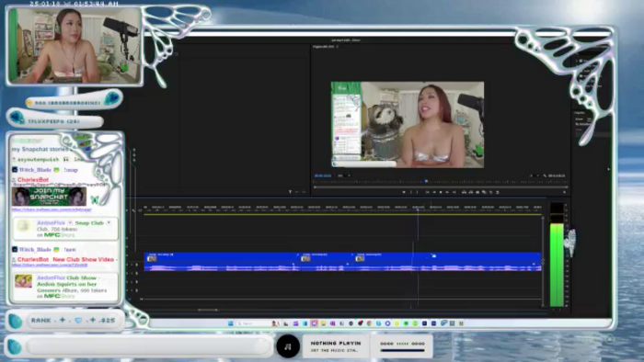
Task: Click the green audio level meter
Action: (x=557, y=265)
